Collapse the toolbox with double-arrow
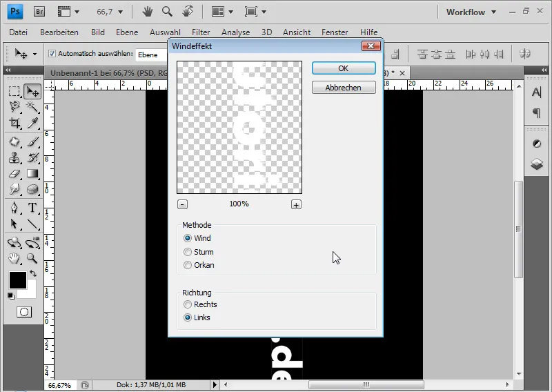 (8, 70)
